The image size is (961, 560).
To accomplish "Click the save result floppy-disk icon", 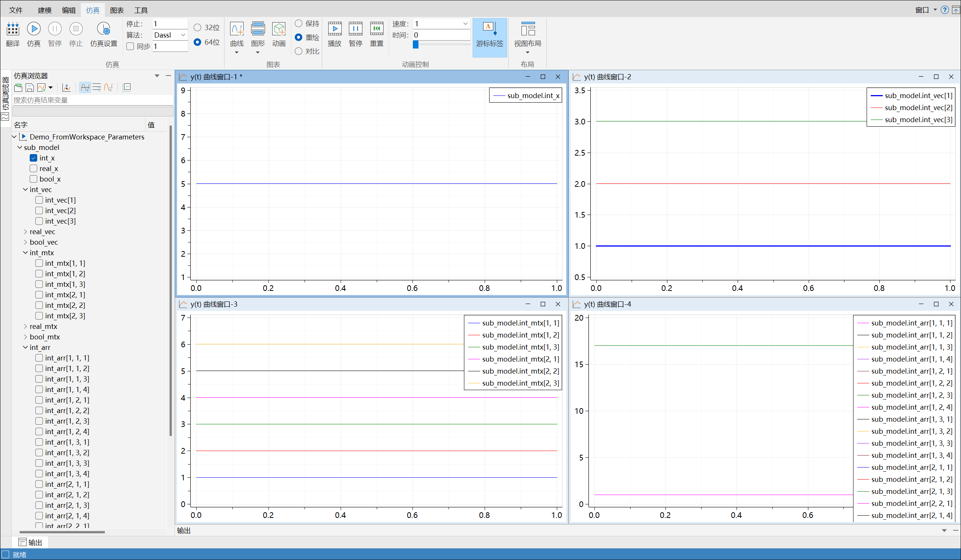I will tap(30, 88).
